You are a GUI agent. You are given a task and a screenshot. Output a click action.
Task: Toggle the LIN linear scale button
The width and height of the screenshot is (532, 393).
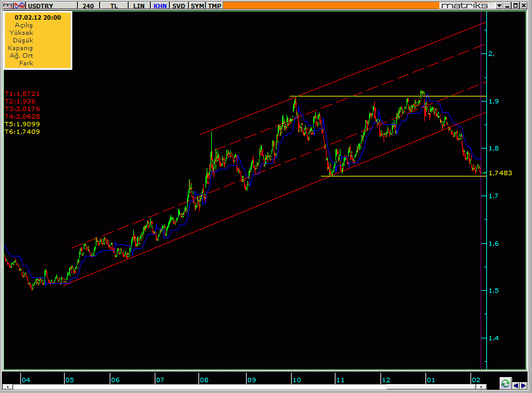tap(139, 6)
